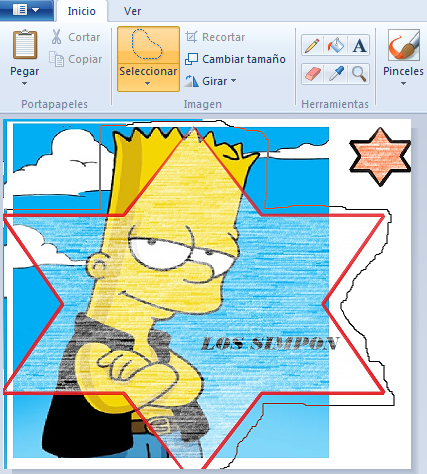Open the Paint file menu button
Screen dimensions: 427x474
tap(26, 10)
